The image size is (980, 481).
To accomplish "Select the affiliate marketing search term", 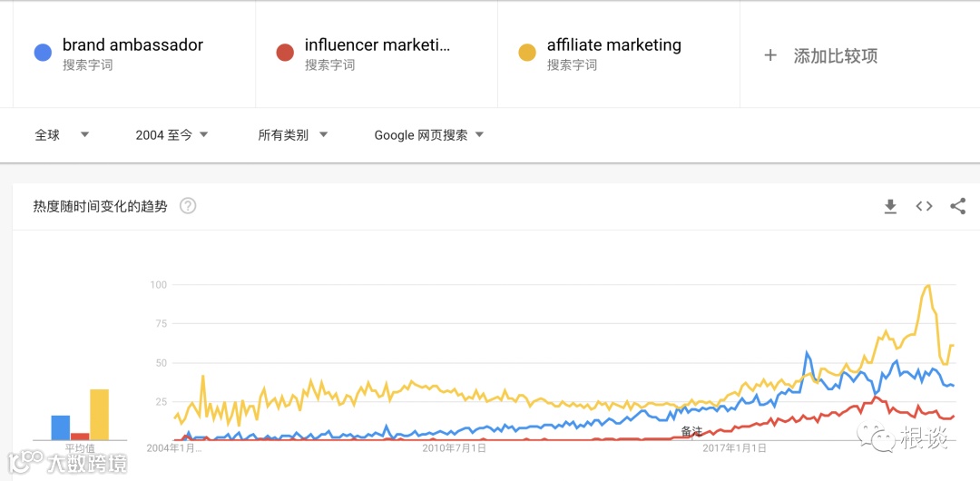I will click(613, 45).
